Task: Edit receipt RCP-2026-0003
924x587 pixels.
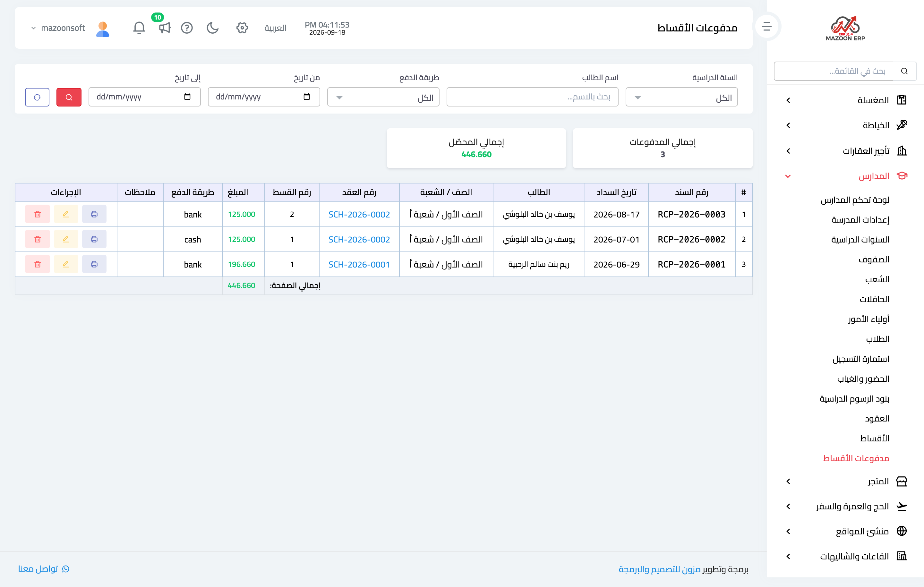Action: pyautogui.click(x=66, y=214)
